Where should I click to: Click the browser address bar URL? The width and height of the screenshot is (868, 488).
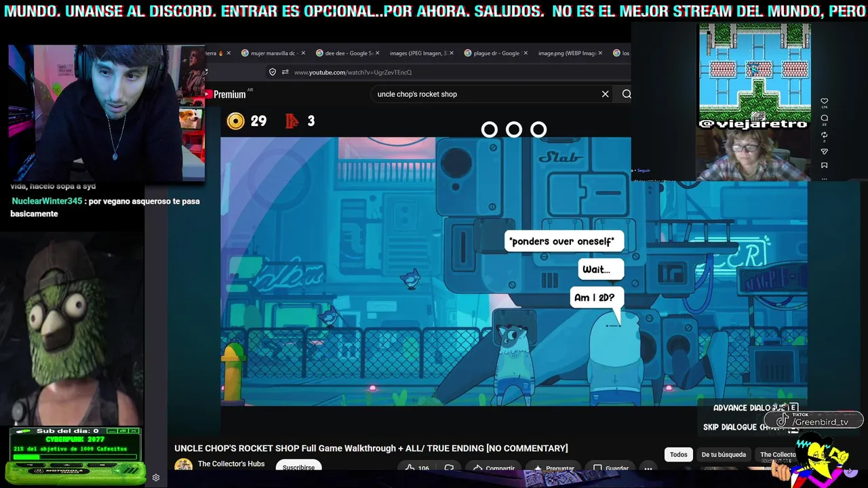[x=353, y=72]
